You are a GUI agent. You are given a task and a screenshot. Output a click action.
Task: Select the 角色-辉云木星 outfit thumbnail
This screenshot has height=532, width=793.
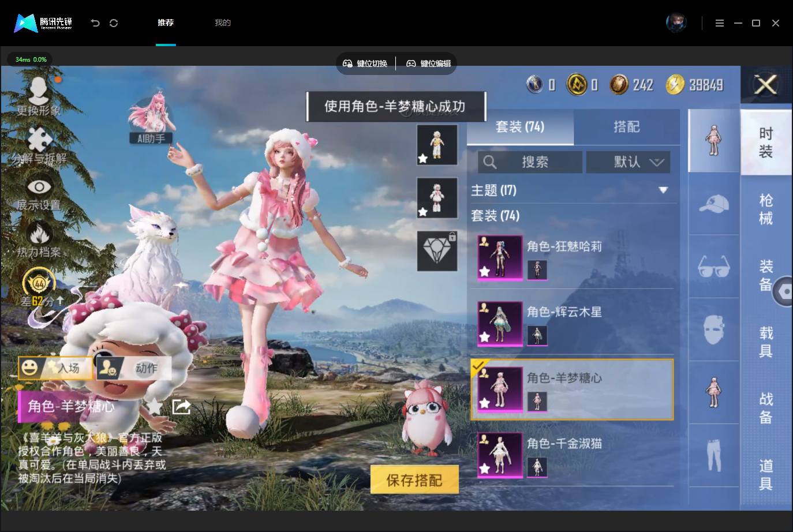pos(500,323)
